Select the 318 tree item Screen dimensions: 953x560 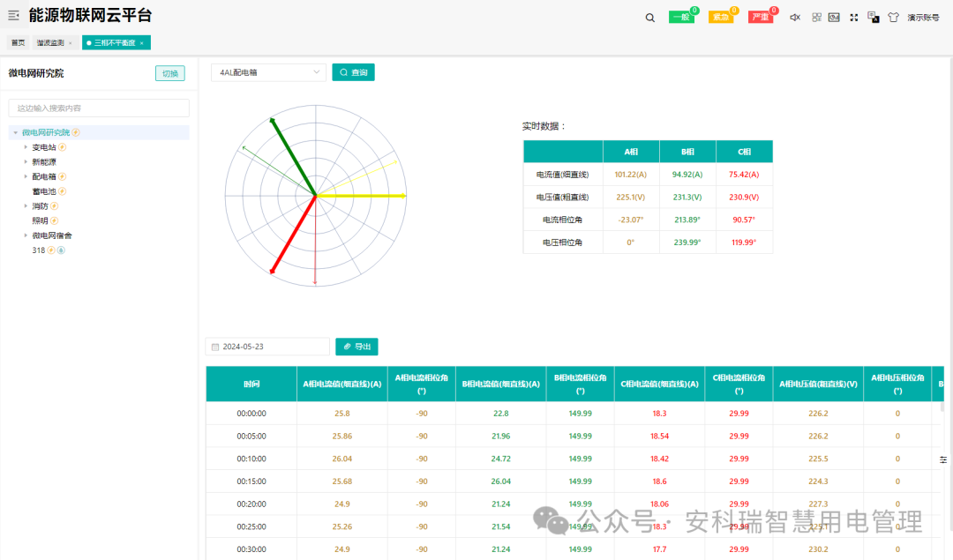(38, 250)
